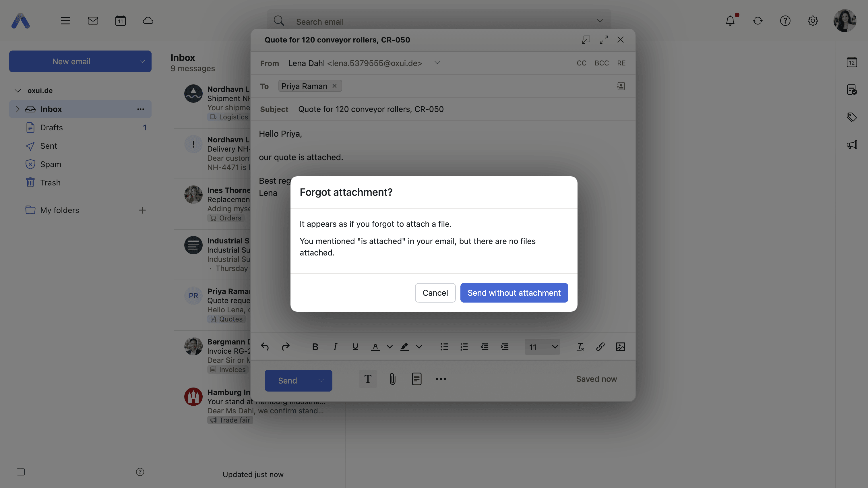Open the cloud storage icon in the top bar
The width and height of the screenshot is (868, 488).
pos(148,21)
